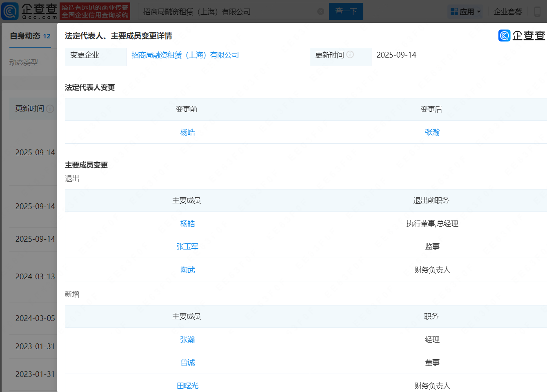Click the 退出 subsection label

72,178
